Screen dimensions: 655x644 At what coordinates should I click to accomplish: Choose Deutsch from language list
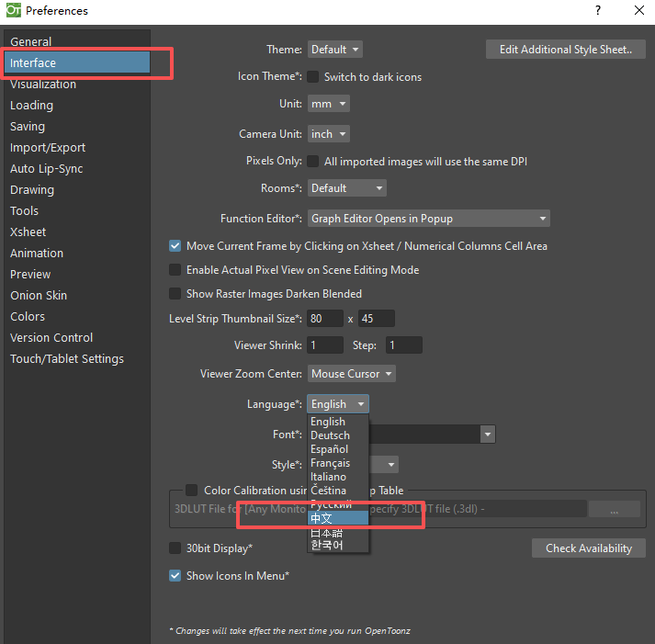(338, 435)
